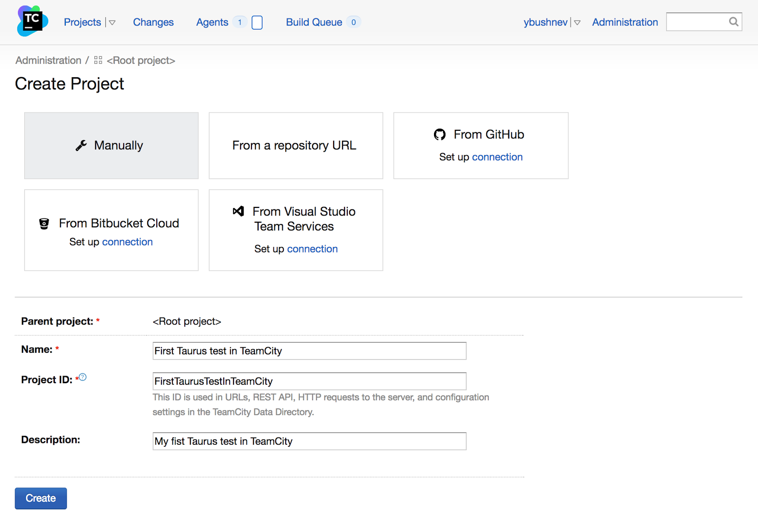Select the Manually creation option
The height and width of the screenshot is (532, 758).
point(111,145)
